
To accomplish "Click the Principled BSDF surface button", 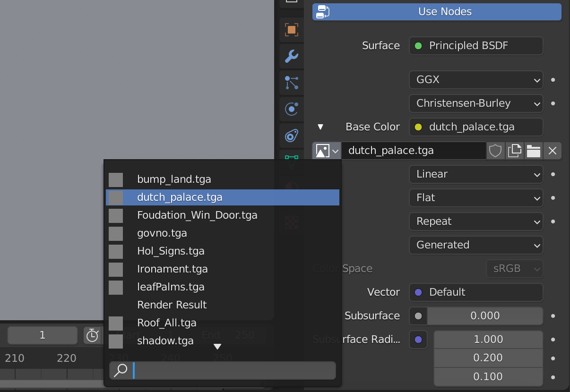I will 476,46.
